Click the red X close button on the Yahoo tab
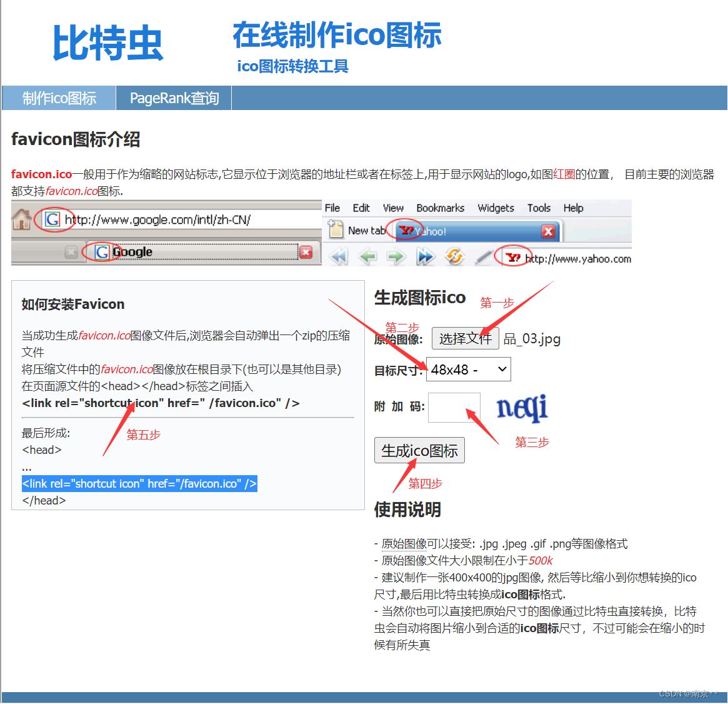The height and width of the screenshot is (704, 728). pos(548,231)
